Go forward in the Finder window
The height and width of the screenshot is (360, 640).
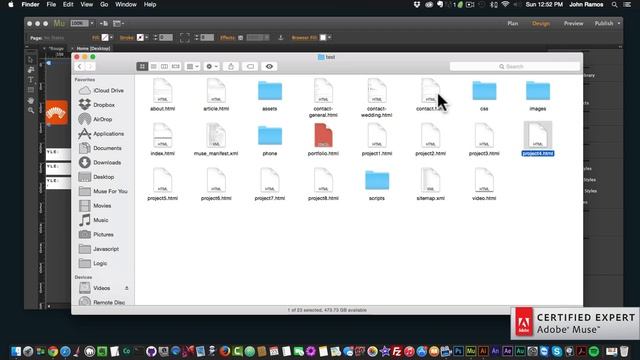90,67
